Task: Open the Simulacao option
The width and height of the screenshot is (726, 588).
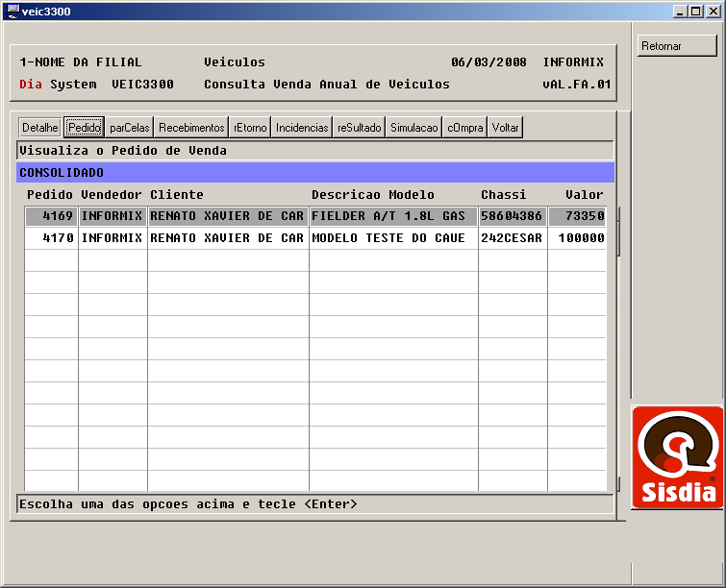Action: 413,128
